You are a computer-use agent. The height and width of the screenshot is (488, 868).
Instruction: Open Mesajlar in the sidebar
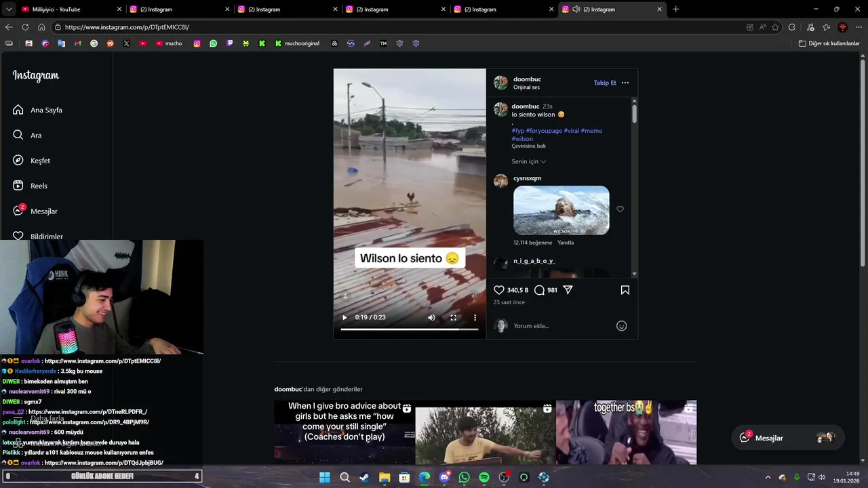(35, 211)
